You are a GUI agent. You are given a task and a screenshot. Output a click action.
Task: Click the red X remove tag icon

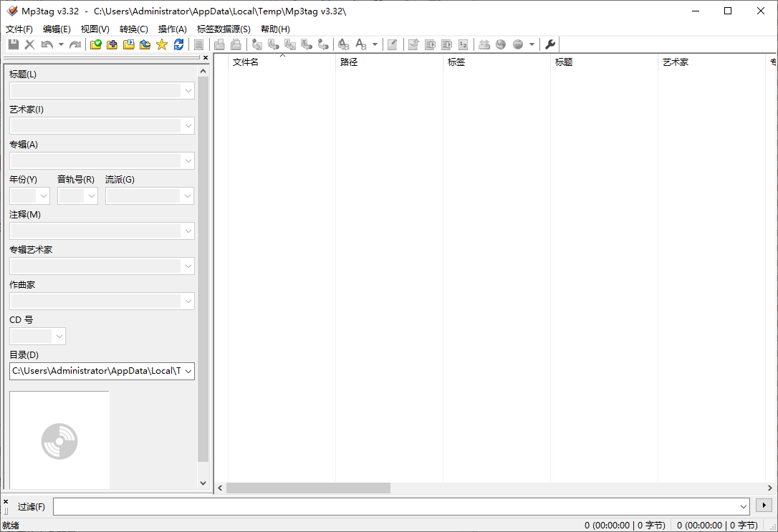[30, 44]
